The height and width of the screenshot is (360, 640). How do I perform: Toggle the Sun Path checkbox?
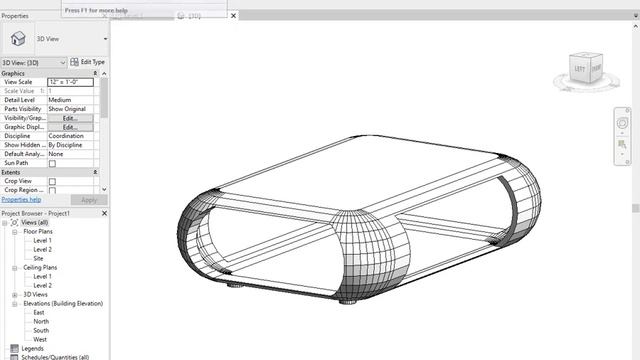click(x=52, y=163)
